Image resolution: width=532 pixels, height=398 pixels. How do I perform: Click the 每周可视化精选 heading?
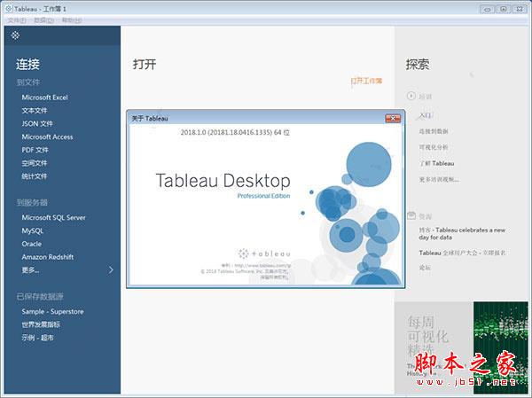(428, 336)
